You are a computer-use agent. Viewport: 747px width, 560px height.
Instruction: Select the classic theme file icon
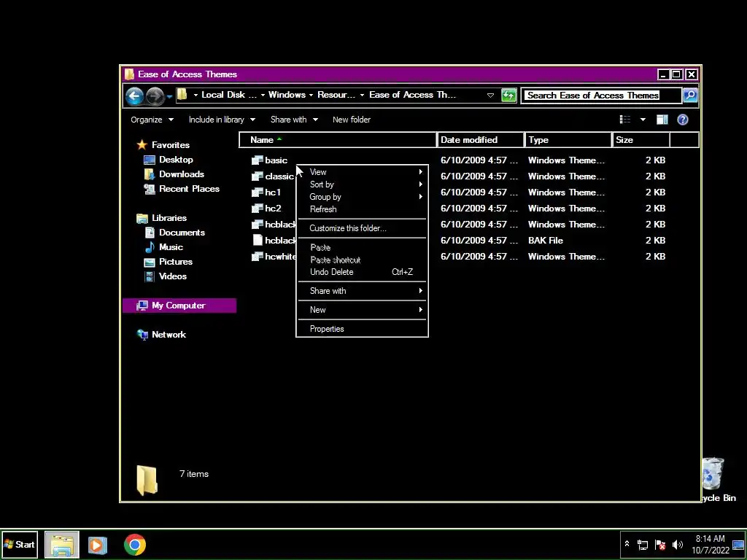258,176
